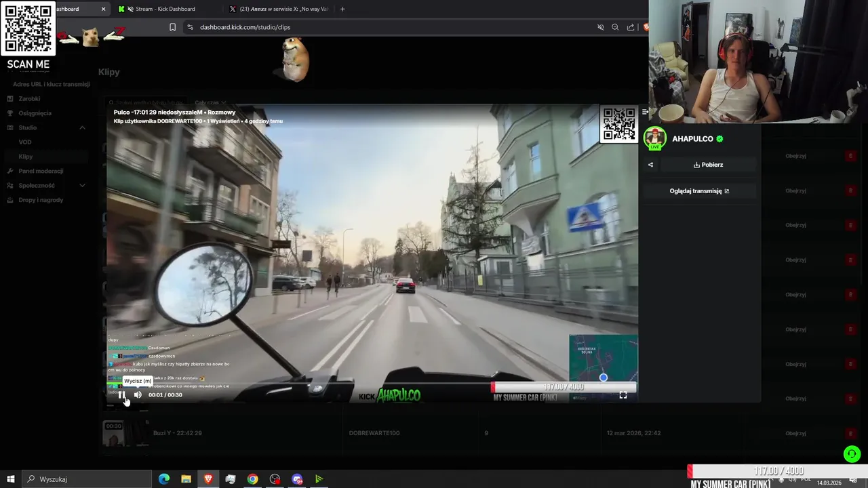
Task: Mute the clip volume speaker icon
Action: (x=138, y=395)
